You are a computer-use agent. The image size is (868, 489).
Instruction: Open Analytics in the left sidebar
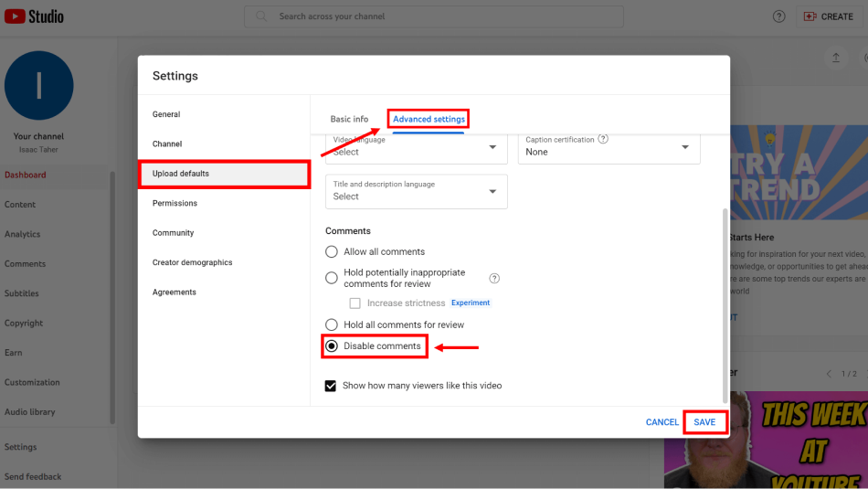(x=54, y=234)
